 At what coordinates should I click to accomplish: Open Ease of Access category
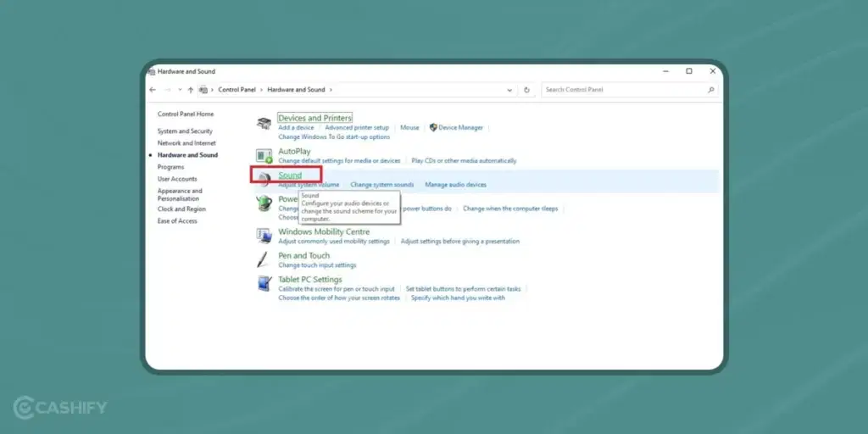177,221
